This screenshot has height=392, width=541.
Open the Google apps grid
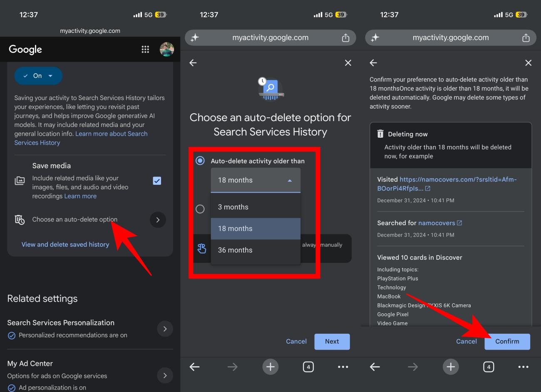coord(145,50)
